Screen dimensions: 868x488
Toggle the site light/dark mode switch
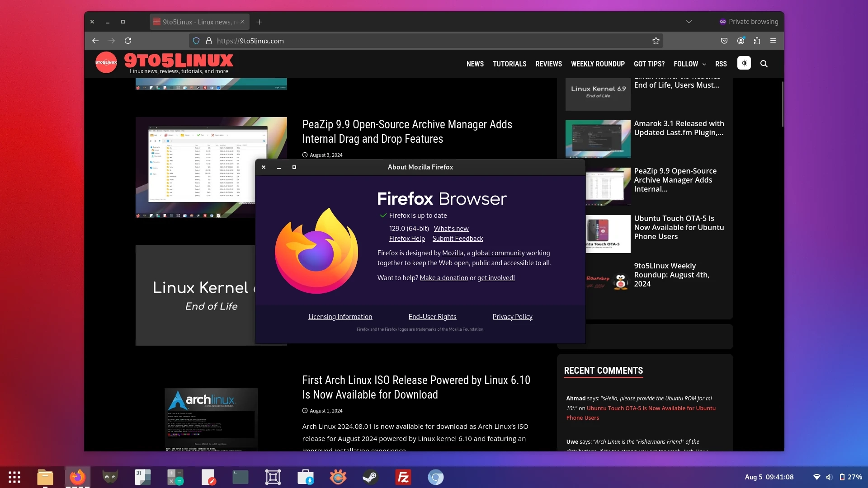(744, 63)
